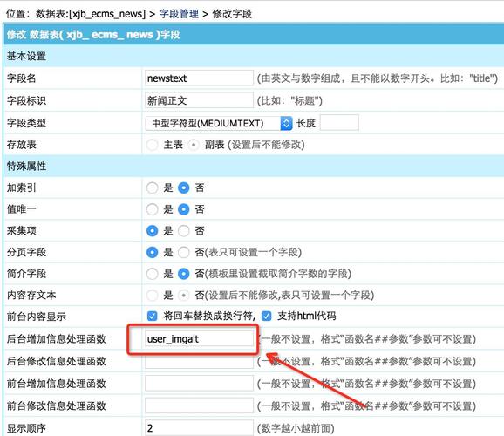Screen dimensions: 504x436
Task: Select 否 for 采集项
Action: (x=183, y=231)
